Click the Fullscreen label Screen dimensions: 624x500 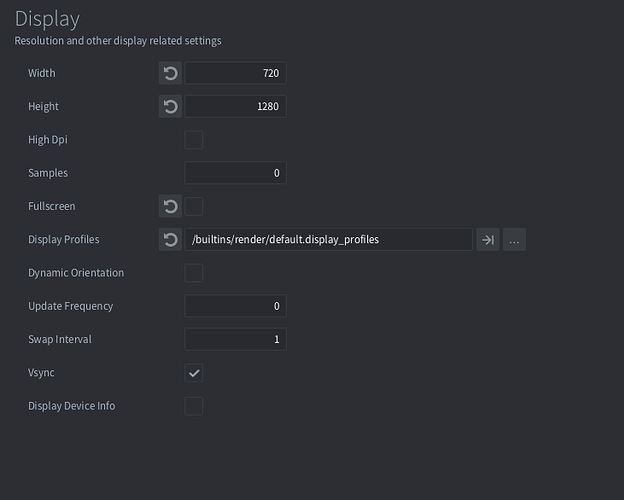pyautogui.click(x=52, y=206)
